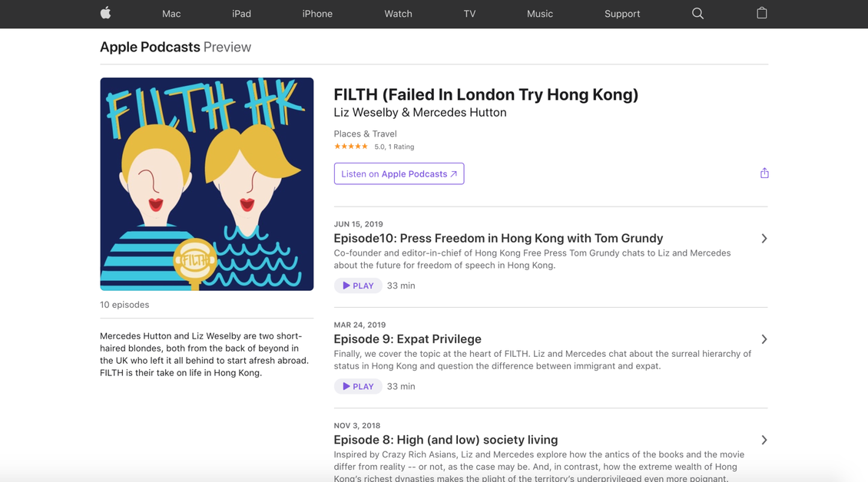Click the Apple Podcasts heading link
The image size is (868, 482).
(x=150, y=47)
